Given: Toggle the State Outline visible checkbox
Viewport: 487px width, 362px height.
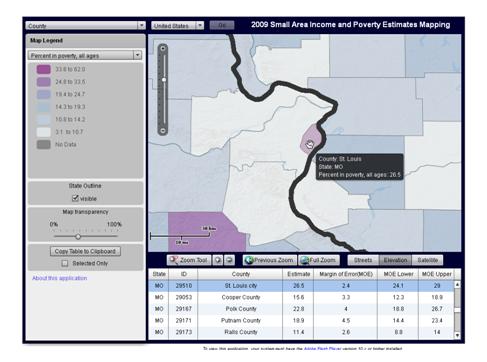Looking at the screenshot, I should [x=75, y=198].
